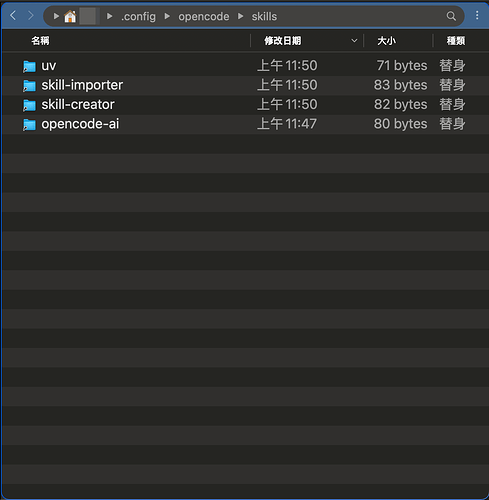Open the three-dot more options menu
This screenshot has width=489, height=500.
[x=477, y=15]
